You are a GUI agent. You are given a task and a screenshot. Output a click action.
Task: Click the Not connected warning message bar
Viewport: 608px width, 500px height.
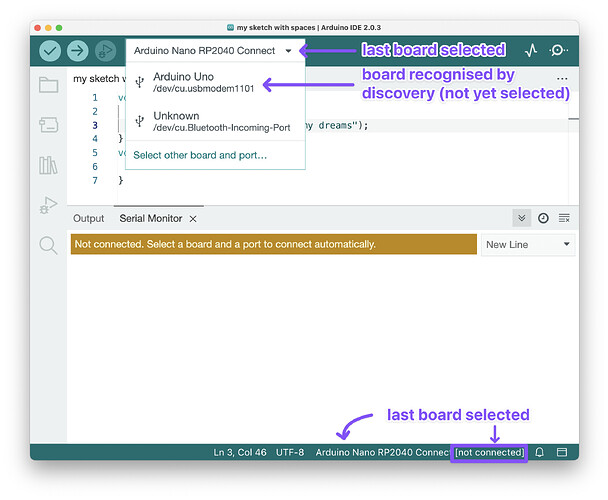pos(274,244)
